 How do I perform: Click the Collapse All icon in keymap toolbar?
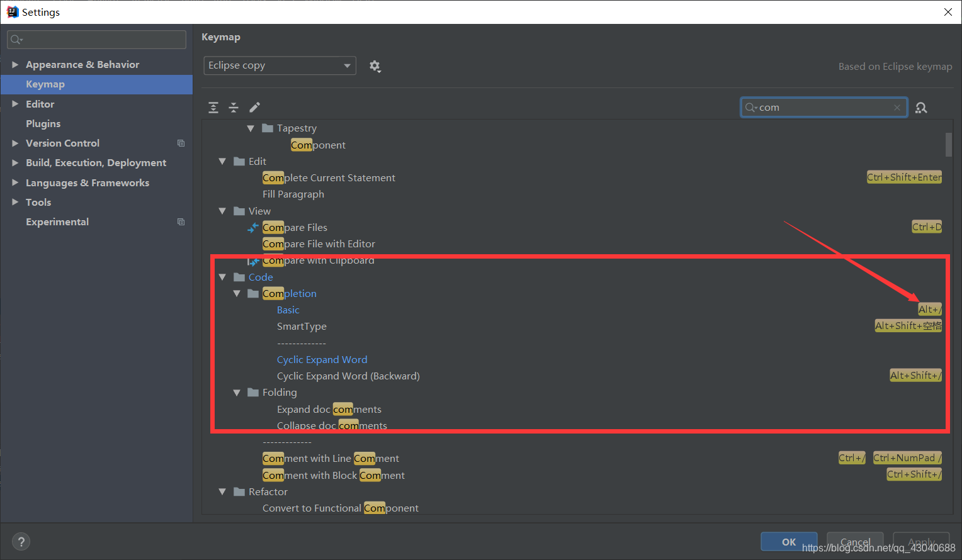(x=234, y=108)
